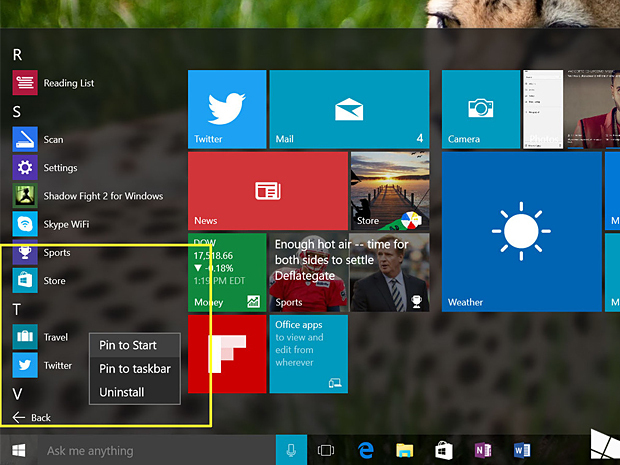Open the green Money tile

[227, 272]
